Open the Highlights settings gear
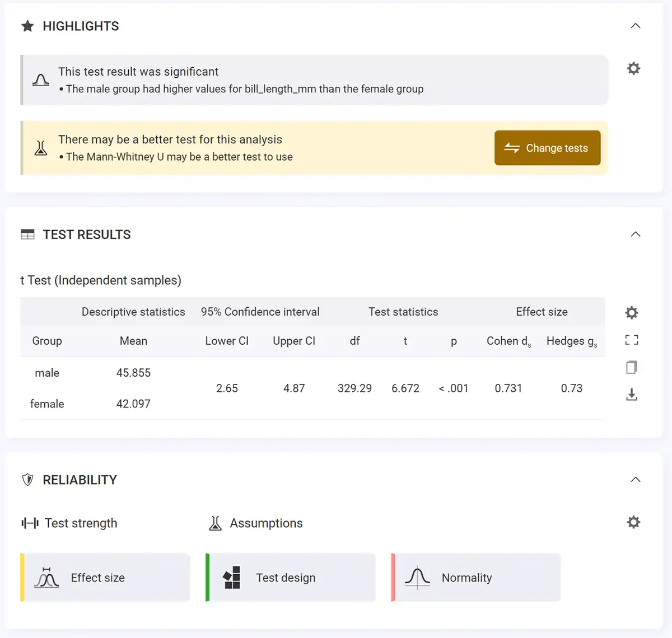Screen dimensions: 672x638 pyautogui.click(x=633, y=69)
